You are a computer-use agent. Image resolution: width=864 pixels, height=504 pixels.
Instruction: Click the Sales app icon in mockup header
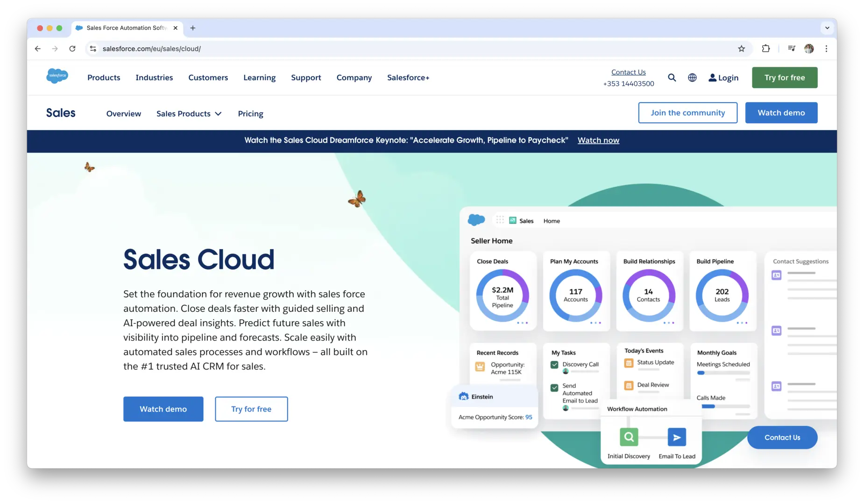point(513,220)
